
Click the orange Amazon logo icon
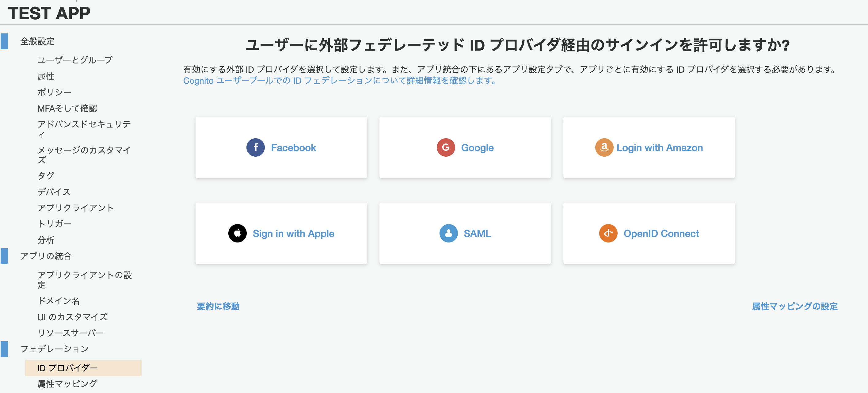604,147
